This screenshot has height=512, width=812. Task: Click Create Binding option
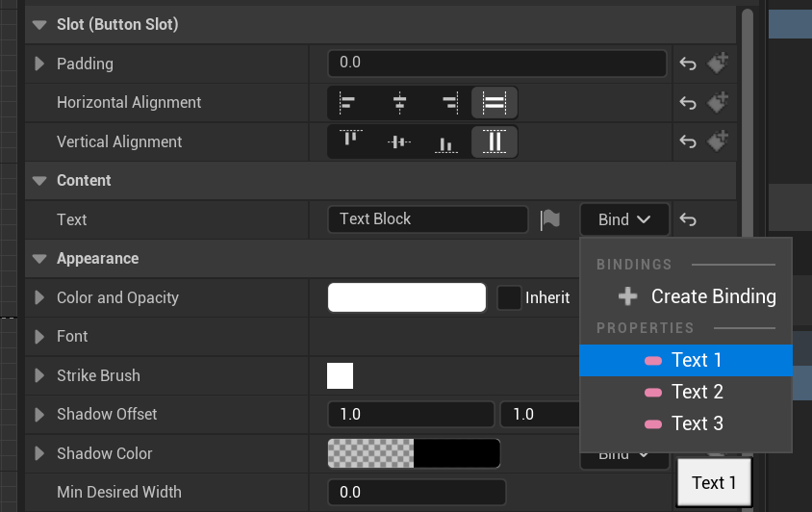(699, 296)
